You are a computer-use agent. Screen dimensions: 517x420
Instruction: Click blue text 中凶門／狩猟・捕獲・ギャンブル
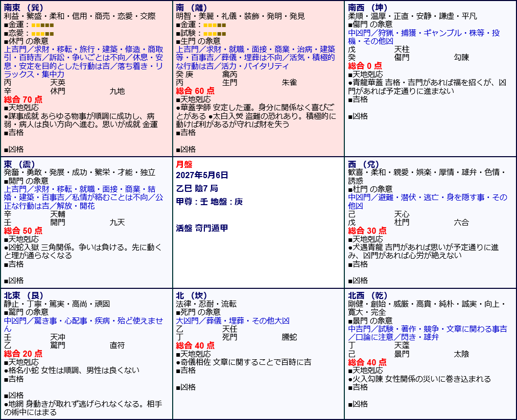pyautogui.click(x=424, y=37)
